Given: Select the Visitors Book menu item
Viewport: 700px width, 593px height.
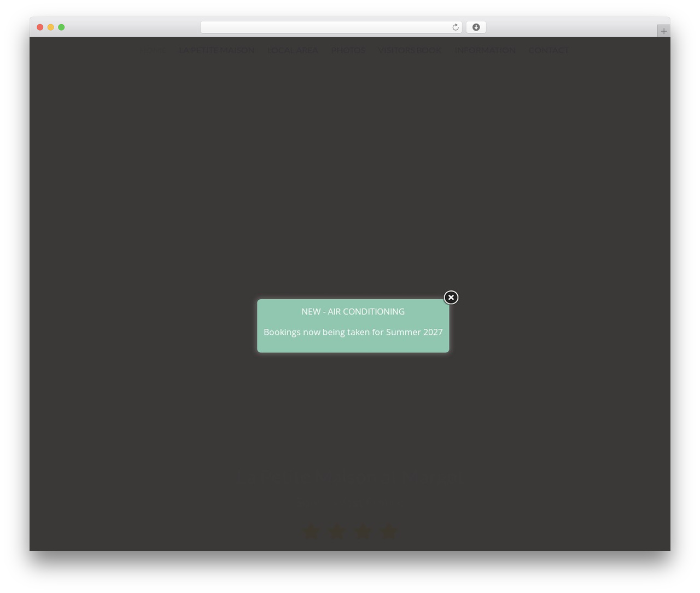Looking at the screenshot, I should click(410, 50).
